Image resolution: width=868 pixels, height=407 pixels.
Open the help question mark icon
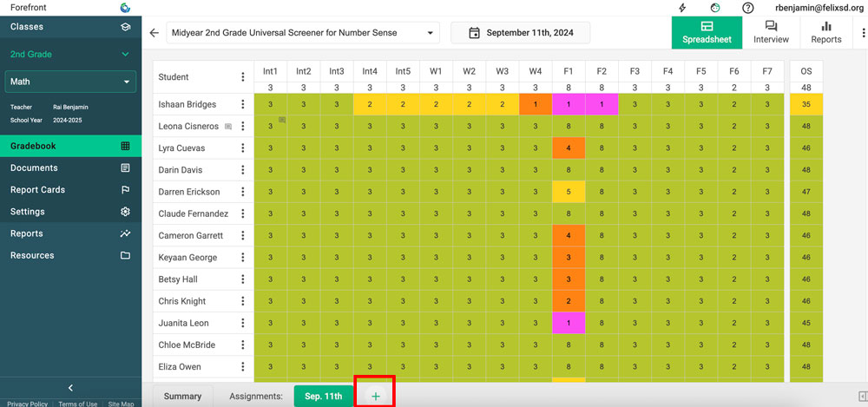[x=748, y=8]
